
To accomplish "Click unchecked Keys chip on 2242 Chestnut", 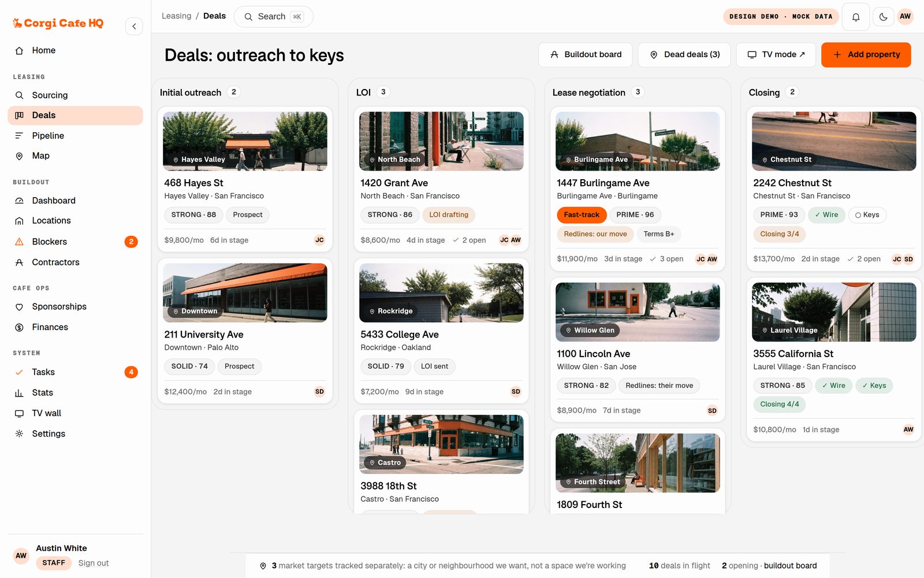I will 867,215.
